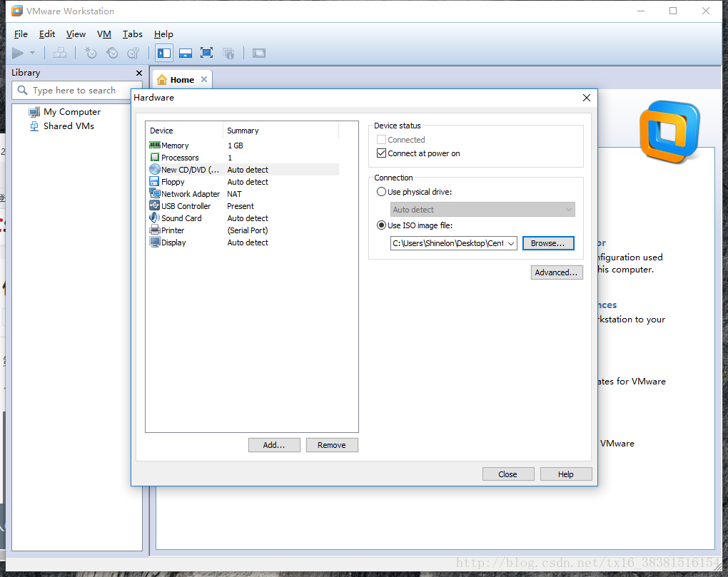Click the (Serial Port) printer summary value

pos(248,230)
